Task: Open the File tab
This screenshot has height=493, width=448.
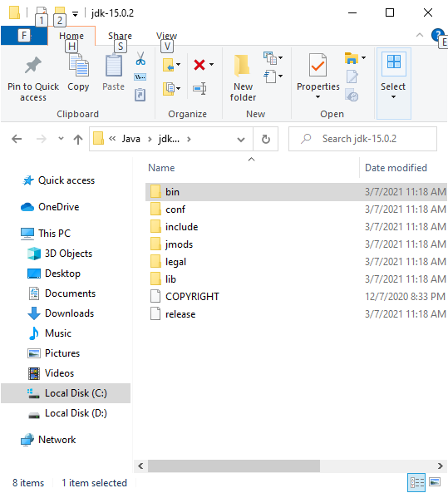Action: (24, 36)
